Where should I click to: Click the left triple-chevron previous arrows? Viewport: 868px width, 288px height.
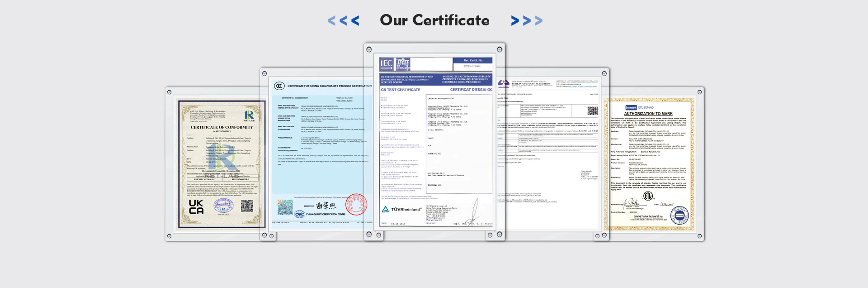[x=344, y=20]
